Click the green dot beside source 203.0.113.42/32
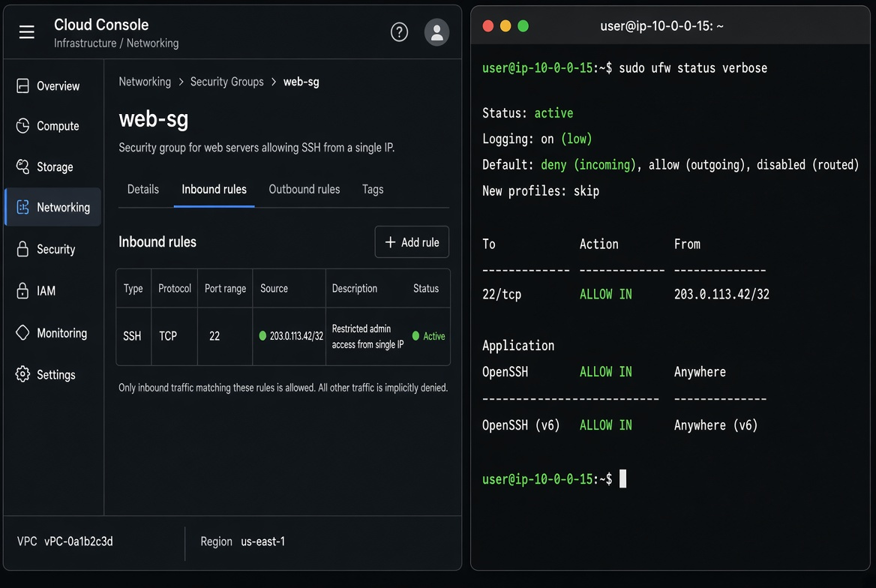This screenshot has height=588, width=876. (262, 336)
